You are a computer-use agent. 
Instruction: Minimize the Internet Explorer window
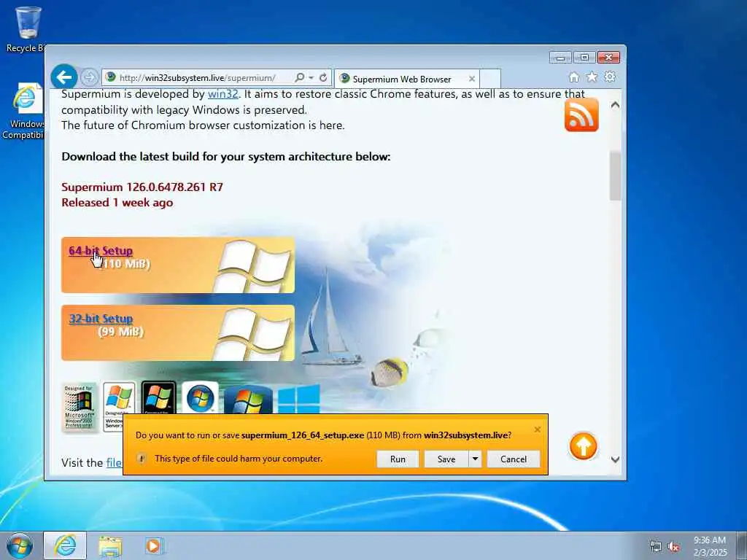point(560,58)
